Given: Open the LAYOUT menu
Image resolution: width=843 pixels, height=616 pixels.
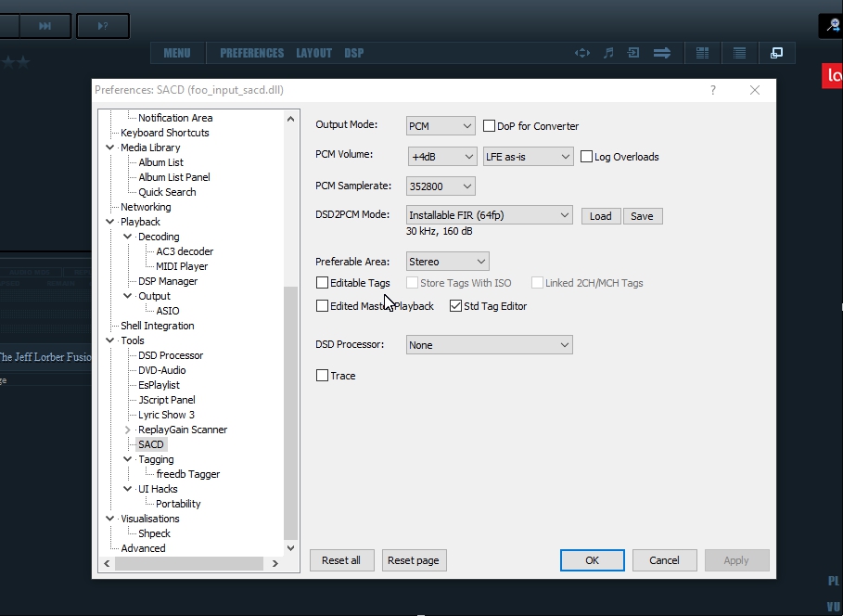Looking at the screenshot, I should coord(313,53).
